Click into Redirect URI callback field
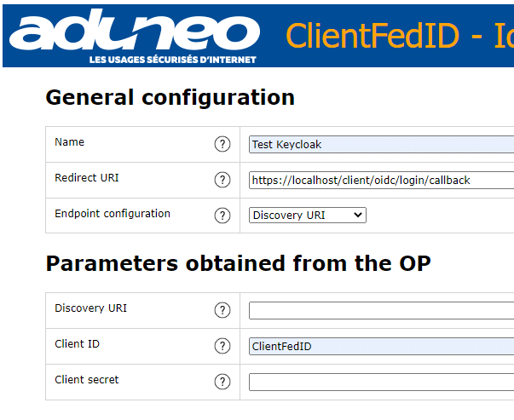This screenshot has width=514, height=420. click(381, 181)
